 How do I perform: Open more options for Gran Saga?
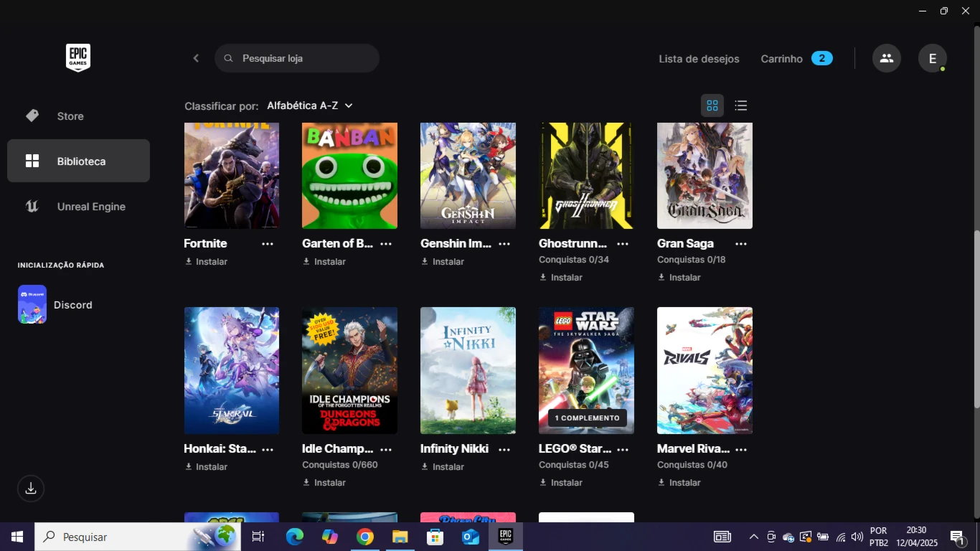[741, 244]
